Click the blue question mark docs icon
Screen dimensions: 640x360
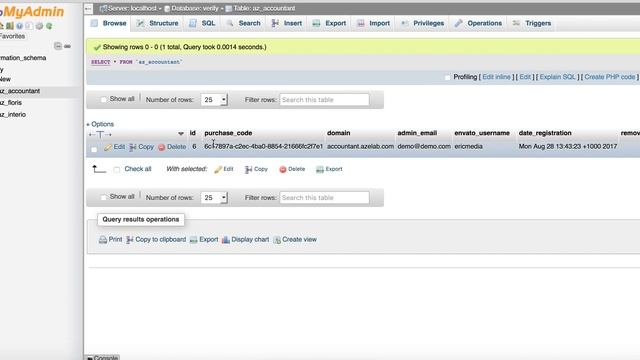click(19, 26)
